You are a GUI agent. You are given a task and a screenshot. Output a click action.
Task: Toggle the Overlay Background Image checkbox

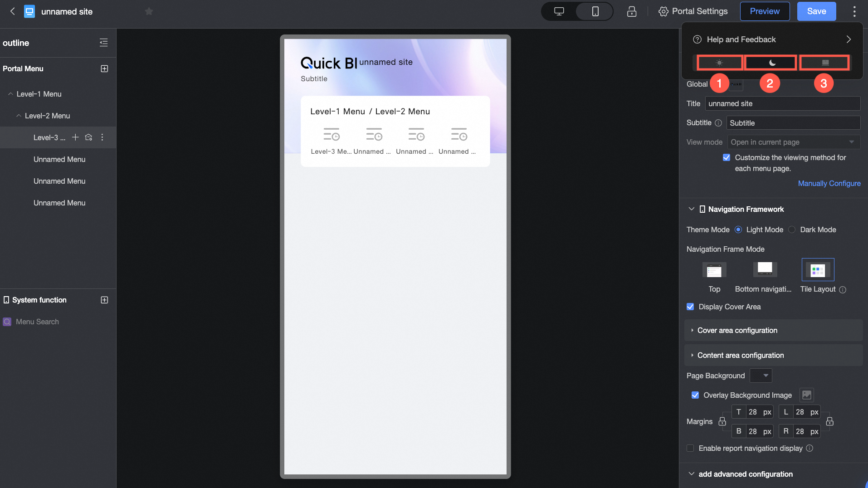coord(695,395)
